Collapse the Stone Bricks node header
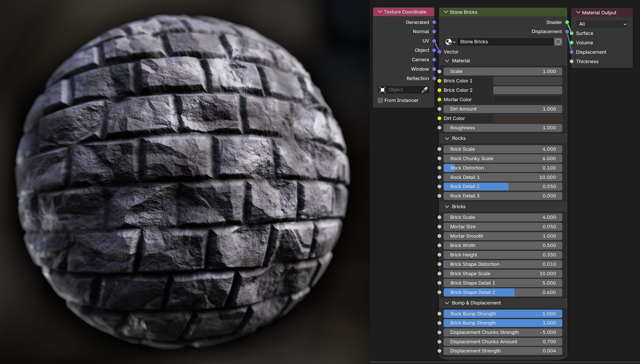This screenshot has height=364, width=640. tap(446, 12)
